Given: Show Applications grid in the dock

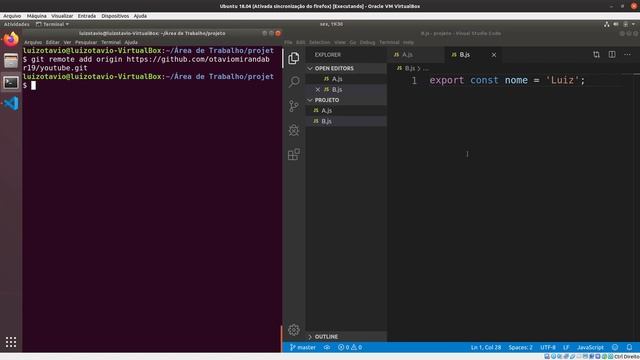Looking at the screenshot, I should click(x=11, y=342).
